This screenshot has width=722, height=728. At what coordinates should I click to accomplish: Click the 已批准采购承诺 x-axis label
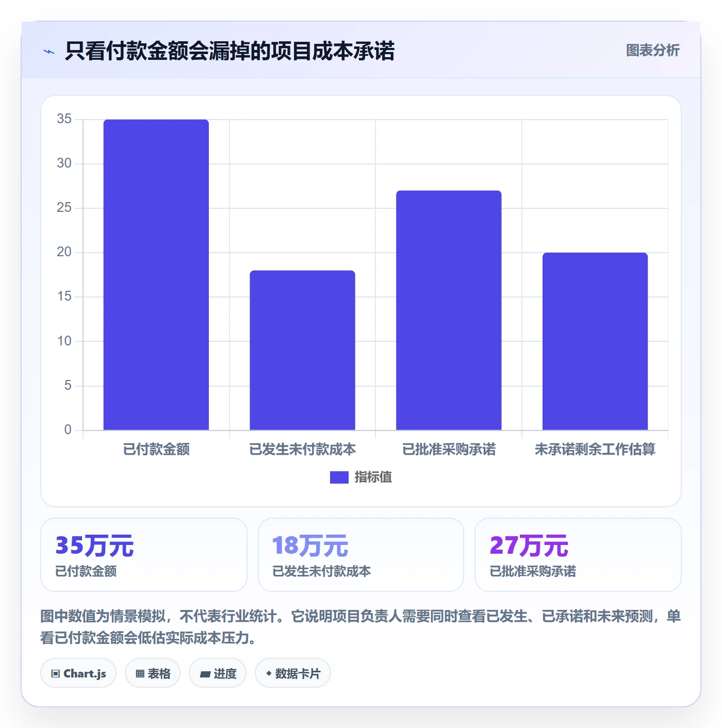click(x=449, y=450)
